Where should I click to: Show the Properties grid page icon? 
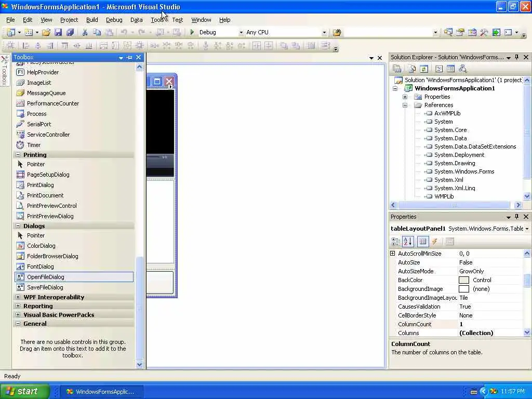pos(422,241)
